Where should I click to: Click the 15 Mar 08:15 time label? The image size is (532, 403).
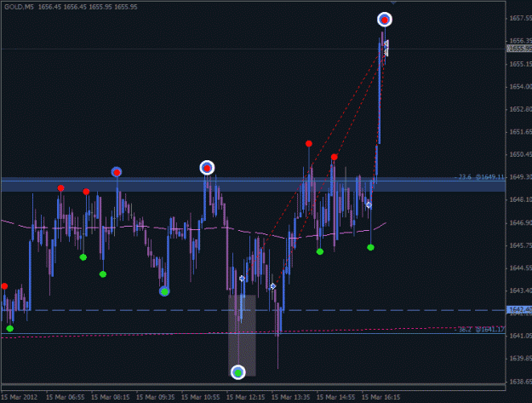click(x=111, y=397)
